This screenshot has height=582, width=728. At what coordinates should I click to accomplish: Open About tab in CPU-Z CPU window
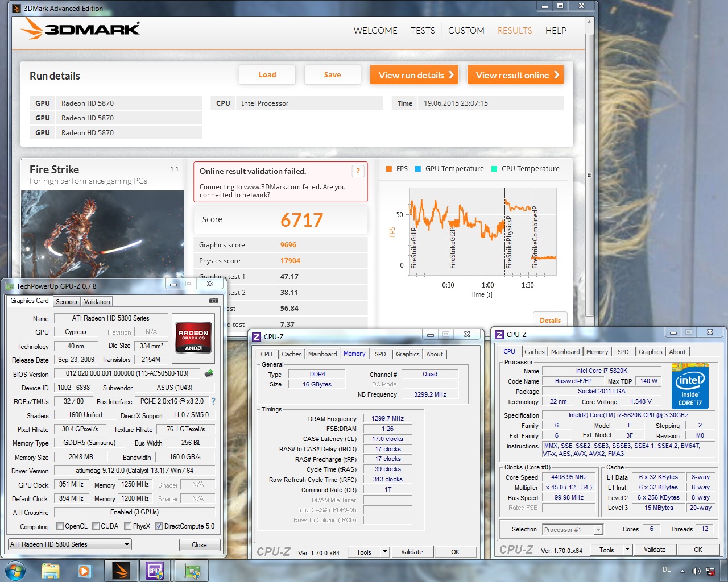(677, 352)
